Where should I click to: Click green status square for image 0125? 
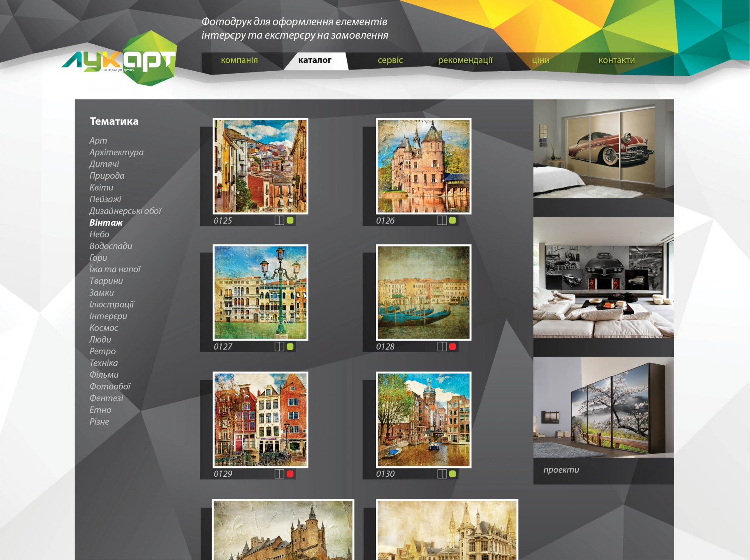[290, 220]
